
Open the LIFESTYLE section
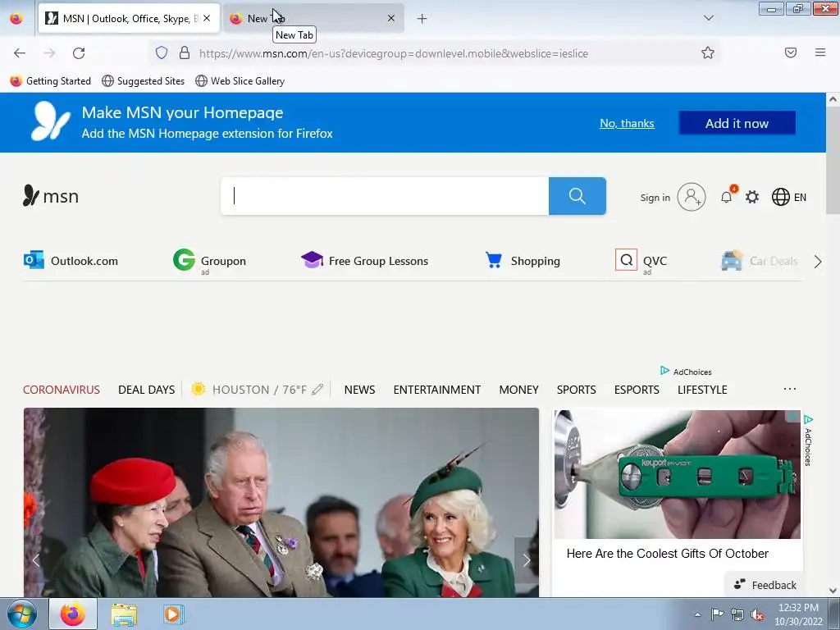702,390
